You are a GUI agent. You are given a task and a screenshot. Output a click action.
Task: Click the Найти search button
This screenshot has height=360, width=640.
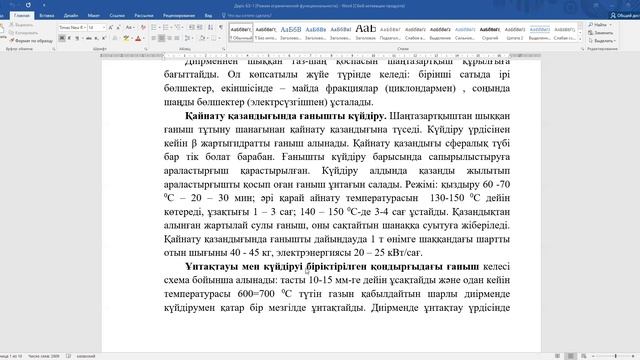coord(600,25)
